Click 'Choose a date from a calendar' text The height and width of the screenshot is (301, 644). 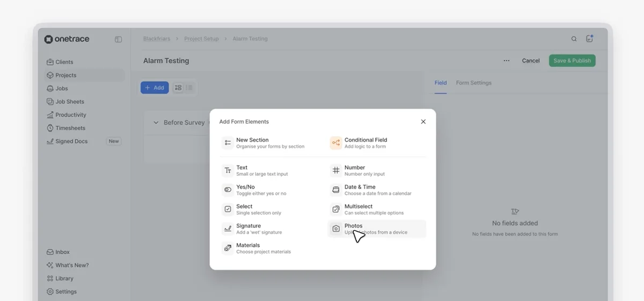coord(378,193)
